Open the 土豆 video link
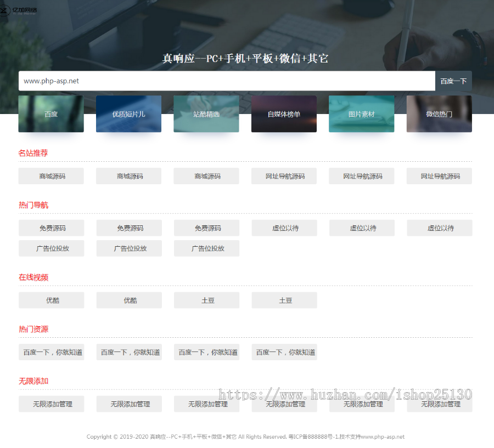Screen dimensions: 494x448 point(206,300)
